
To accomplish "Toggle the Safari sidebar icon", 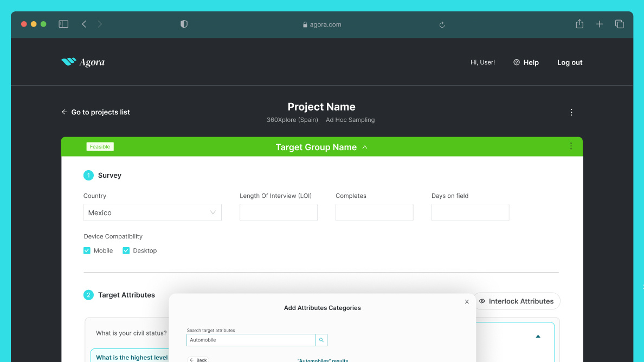I will point(63,24).
